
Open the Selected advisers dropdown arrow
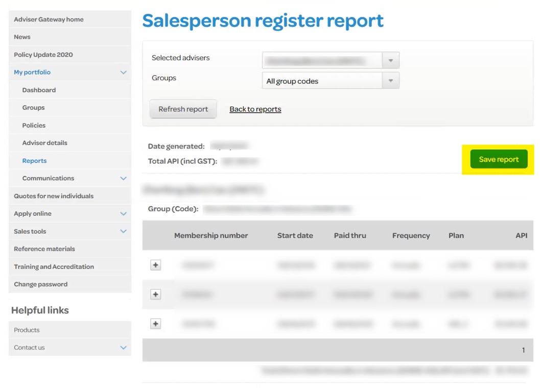coord(391,60)
